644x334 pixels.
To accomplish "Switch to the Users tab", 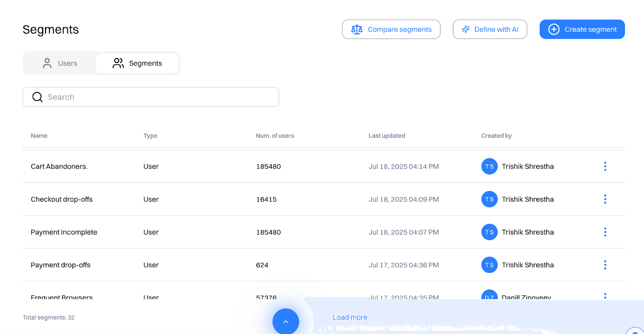I will pyautogui.click(x=60, y=63).
